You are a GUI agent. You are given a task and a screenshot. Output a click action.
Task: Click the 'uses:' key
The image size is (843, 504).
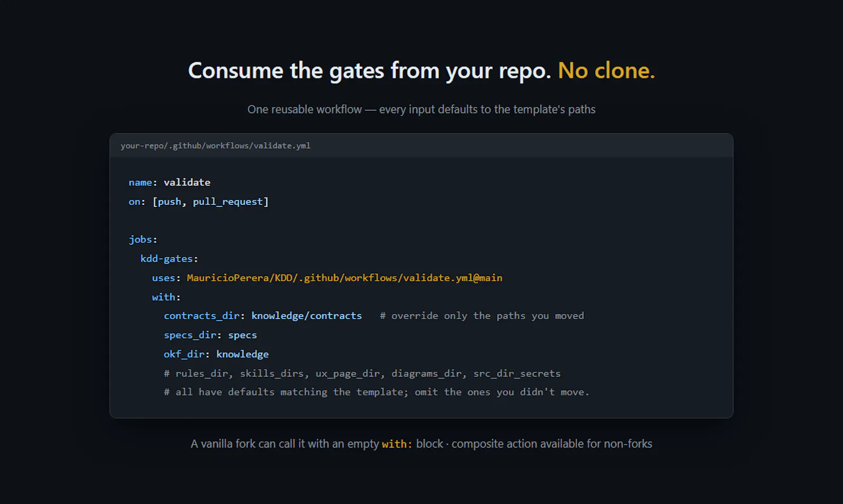tap(166, 278)
